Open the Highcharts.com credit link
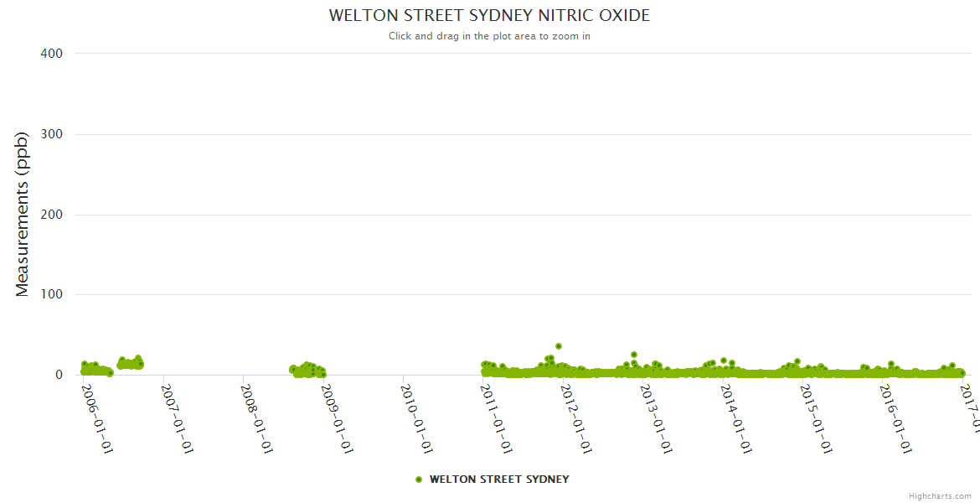 click(x=940, y=496)
